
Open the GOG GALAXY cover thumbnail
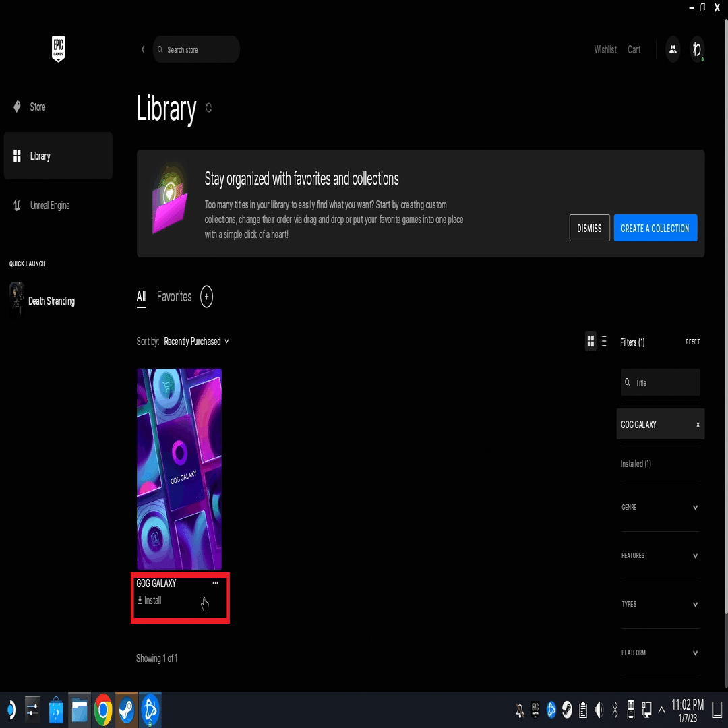179,469
